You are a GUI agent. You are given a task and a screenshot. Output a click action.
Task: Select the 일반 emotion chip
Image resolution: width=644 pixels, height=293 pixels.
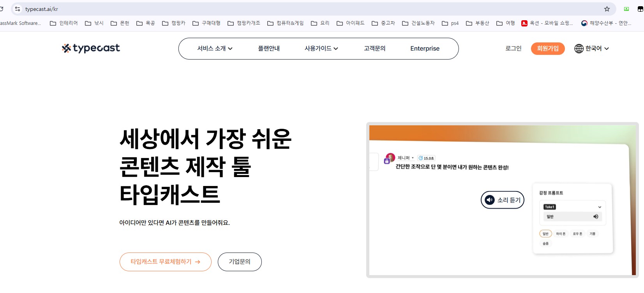click(x=545, y=234)
